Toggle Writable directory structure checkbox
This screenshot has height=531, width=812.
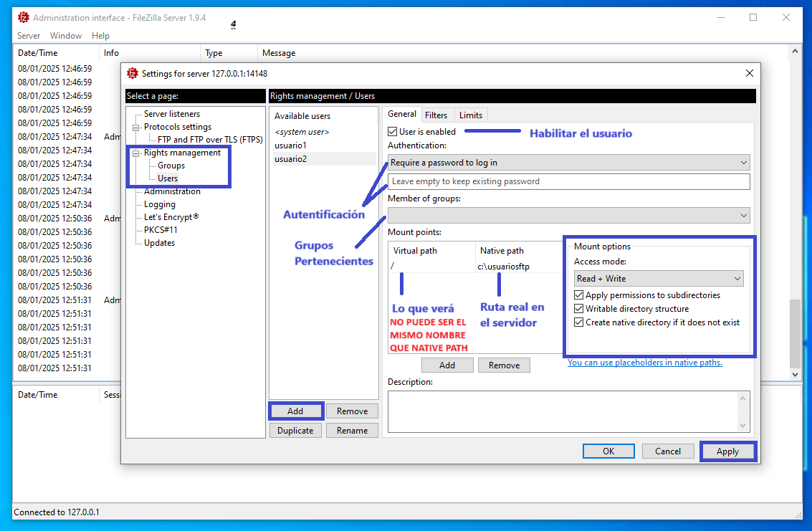pos(579,309)
